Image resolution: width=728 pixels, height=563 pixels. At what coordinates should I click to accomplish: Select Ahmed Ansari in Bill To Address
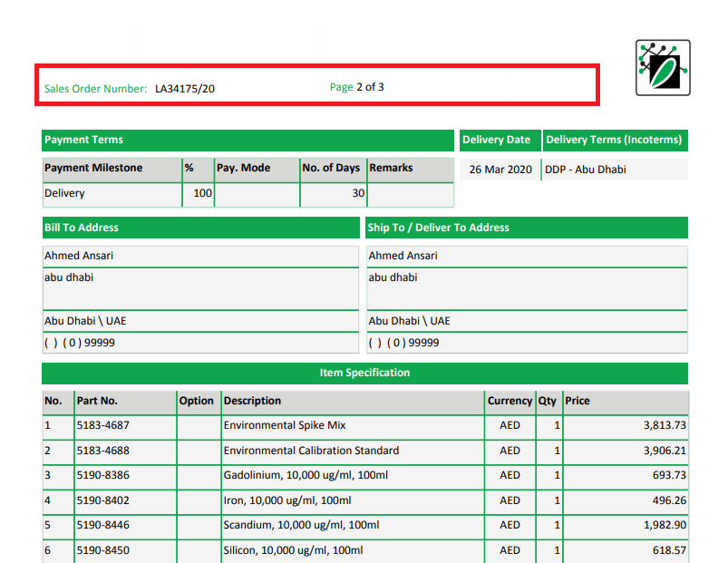pyautogui.click(x=79, y=256)
